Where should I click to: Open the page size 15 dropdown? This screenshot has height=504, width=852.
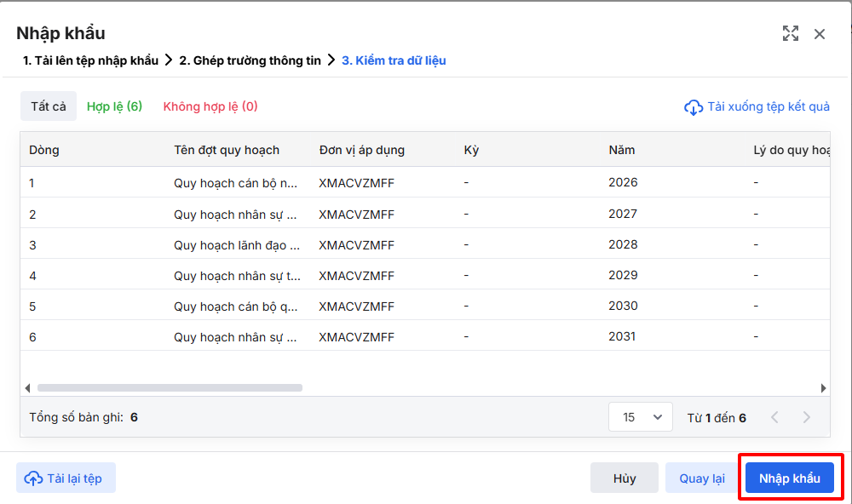(x=641, y=417)
